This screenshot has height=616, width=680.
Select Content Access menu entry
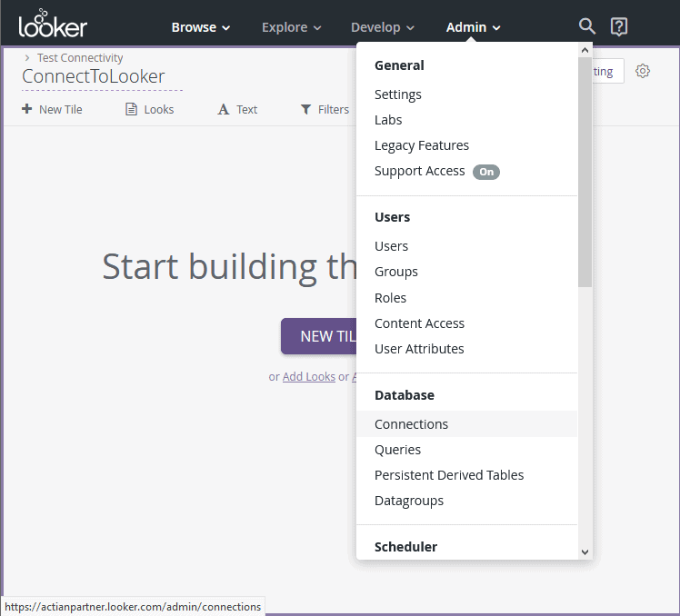pyautogui.click(x=466, y=323)
